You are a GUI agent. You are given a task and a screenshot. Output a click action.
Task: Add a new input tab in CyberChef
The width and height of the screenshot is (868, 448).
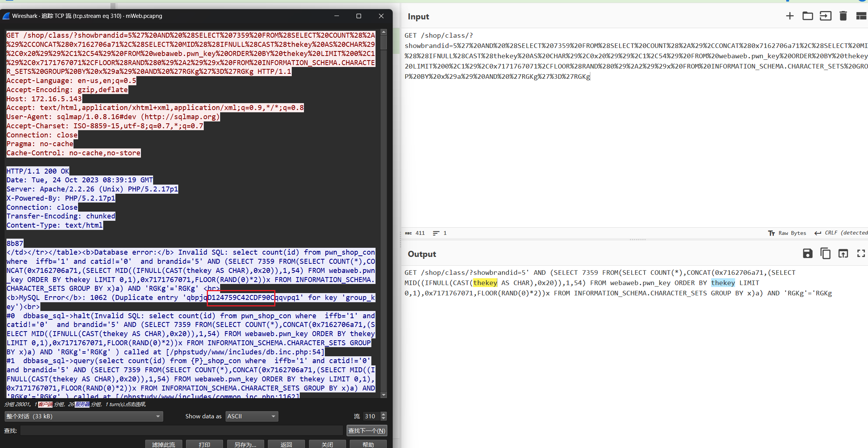pos(790,16)
